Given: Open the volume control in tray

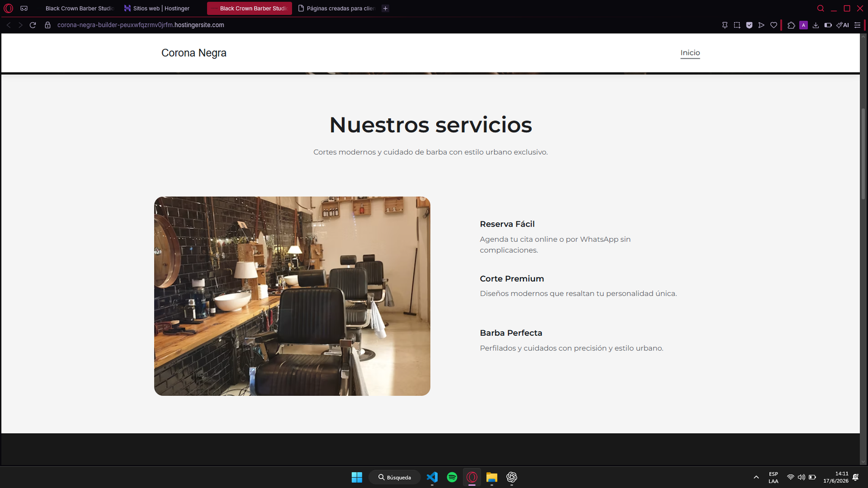Looking at the screenshot, I should (801, 477).
